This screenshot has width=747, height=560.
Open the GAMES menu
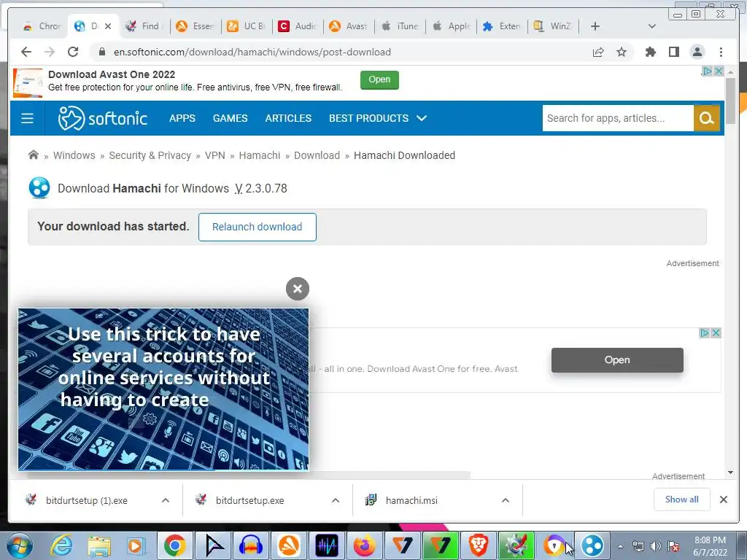(x=230, y=118)
